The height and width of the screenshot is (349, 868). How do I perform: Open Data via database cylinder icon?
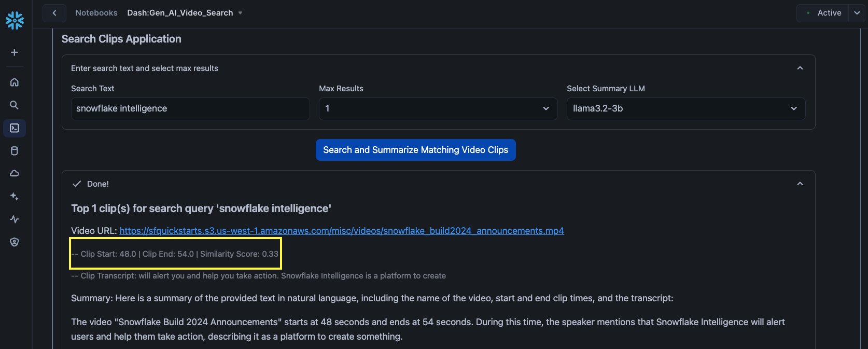pos(15,151)
